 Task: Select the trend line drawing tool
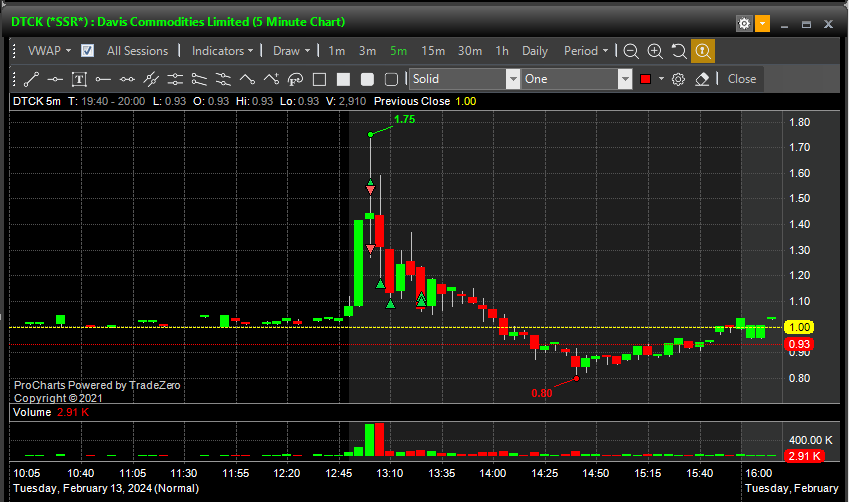point(31,79)
